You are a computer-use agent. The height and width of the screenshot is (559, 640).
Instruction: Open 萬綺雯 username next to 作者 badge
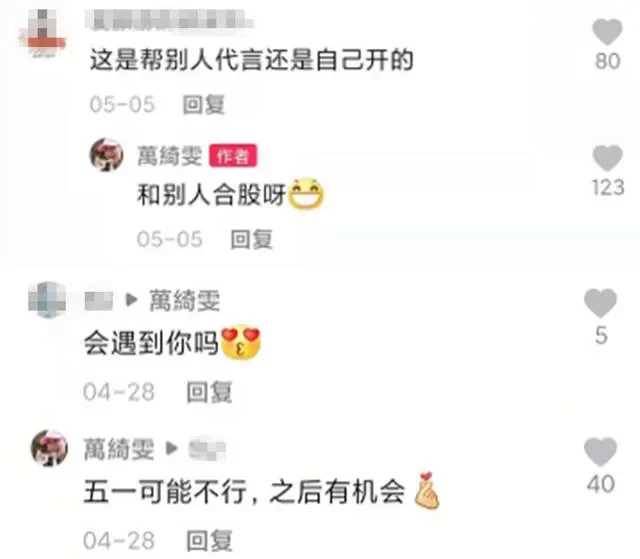click(x=169, y=155)
